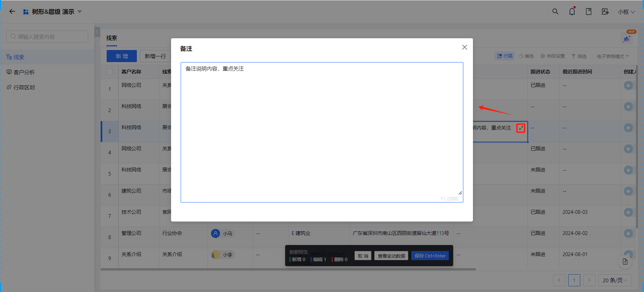644x292 pixels.
Task: Click row 8 round action icon
Action: 628,233
